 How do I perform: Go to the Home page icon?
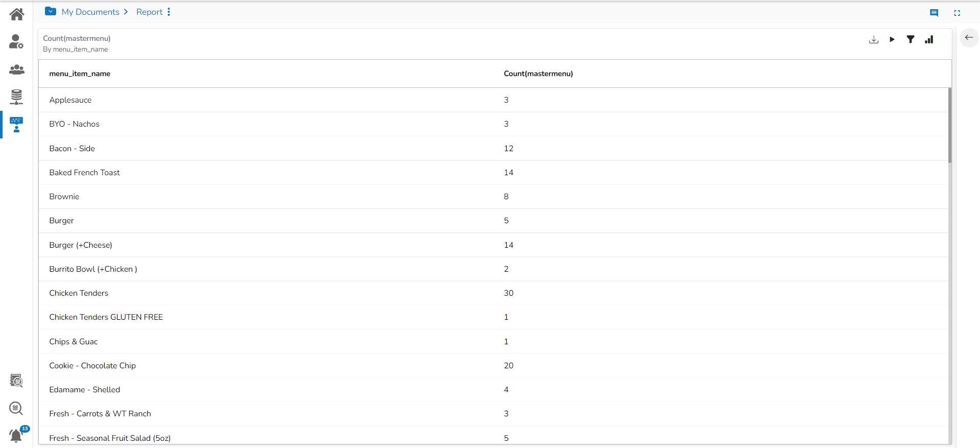(16, 14)
